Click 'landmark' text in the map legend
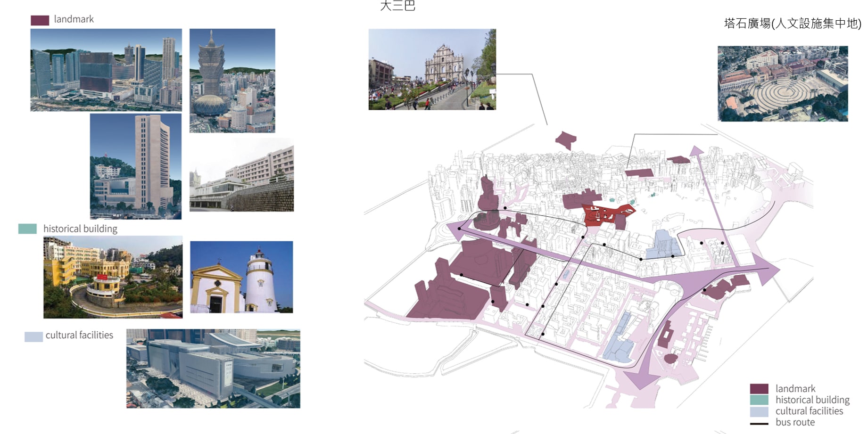 coord(795,389)
